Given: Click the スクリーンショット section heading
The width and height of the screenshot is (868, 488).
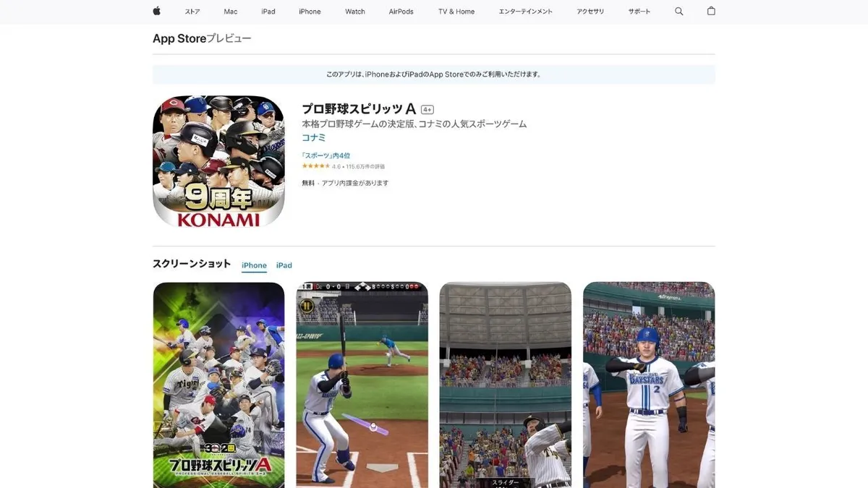Looking at the screenshot, I should pos(192,264).
